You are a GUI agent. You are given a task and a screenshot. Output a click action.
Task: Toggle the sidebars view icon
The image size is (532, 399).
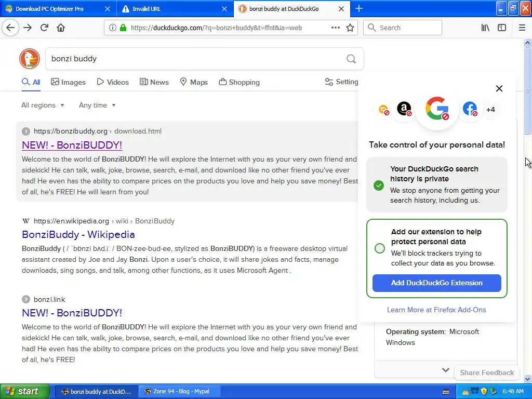502,28
